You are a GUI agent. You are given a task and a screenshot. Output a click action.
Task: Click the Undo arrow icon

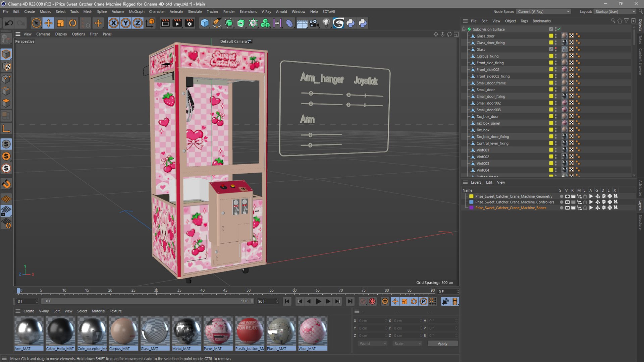pyautogui.click(x=9, y=23)
